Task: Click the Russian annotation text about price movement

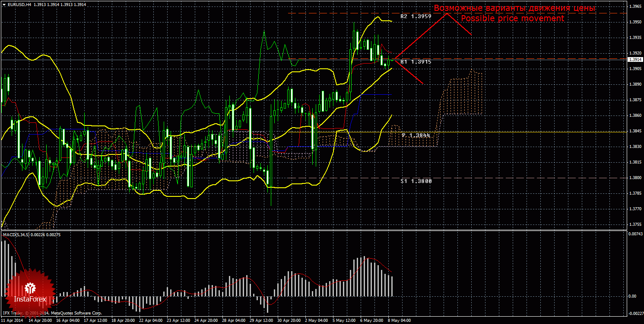Action: pos(514,8)
